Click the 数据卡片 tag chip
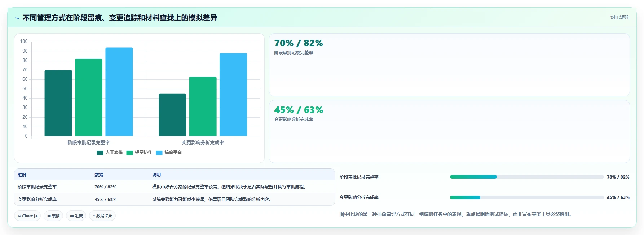The height and width of the screenshot is (235, 644). (102, 216)
